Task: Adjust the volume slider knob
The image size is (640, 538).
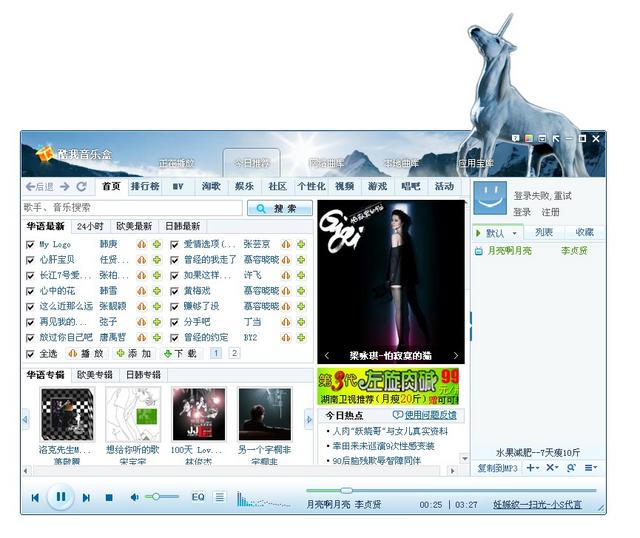Action: [156, 497]
